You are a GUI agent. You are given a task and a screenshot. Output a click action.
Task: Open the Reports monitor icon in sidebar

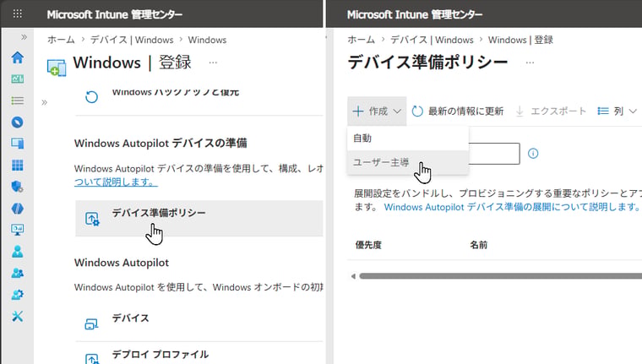tap(17, 230)
